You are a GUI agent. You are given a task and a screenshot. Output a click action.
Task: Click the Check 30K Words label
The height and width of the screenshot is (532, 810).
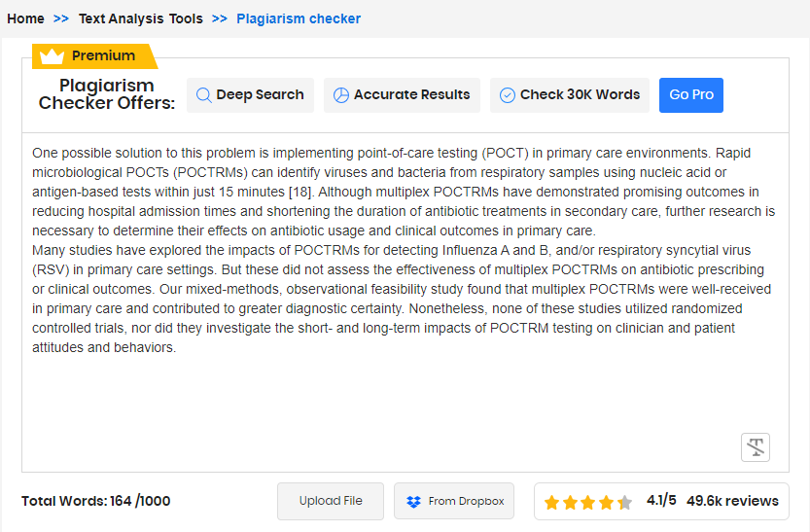click(580, 95)
